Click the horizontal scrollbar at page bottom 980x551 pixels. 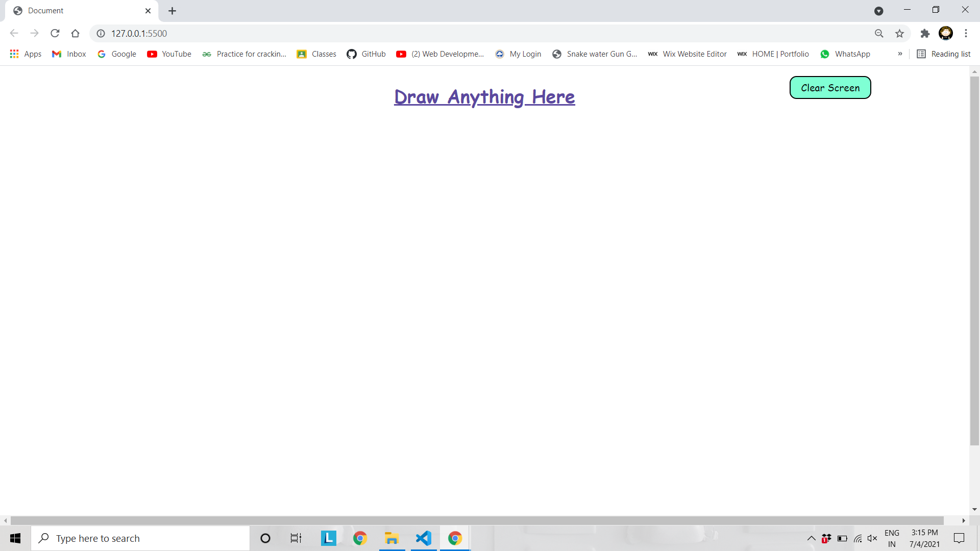tap(477, 520)
